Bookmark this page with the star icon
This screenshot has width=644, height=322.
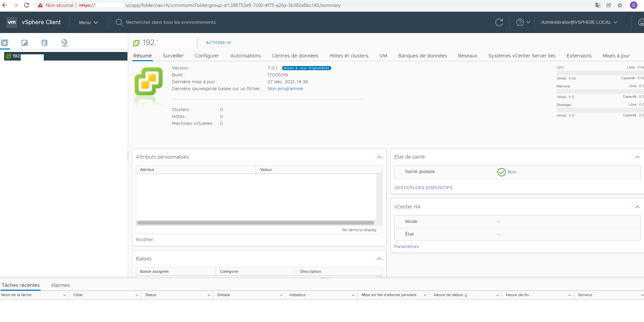point(620,5)
